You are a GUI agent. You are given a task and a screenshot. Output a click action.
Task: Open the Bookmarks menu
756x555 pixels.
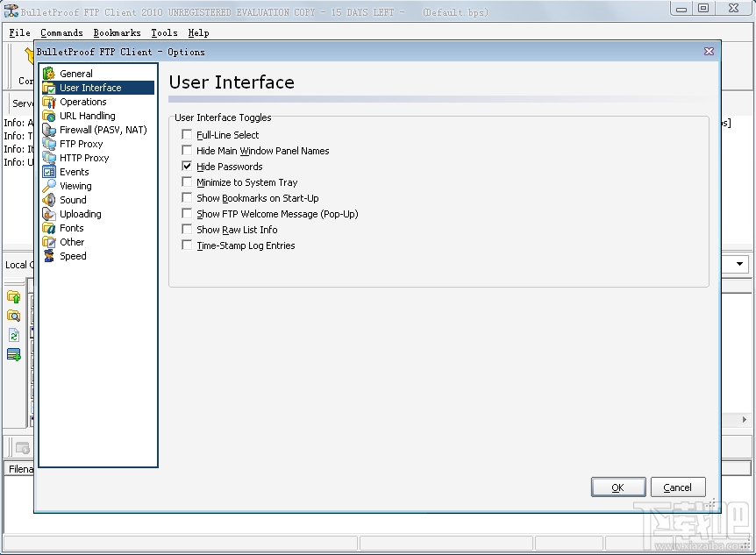(x=117, y=32)
